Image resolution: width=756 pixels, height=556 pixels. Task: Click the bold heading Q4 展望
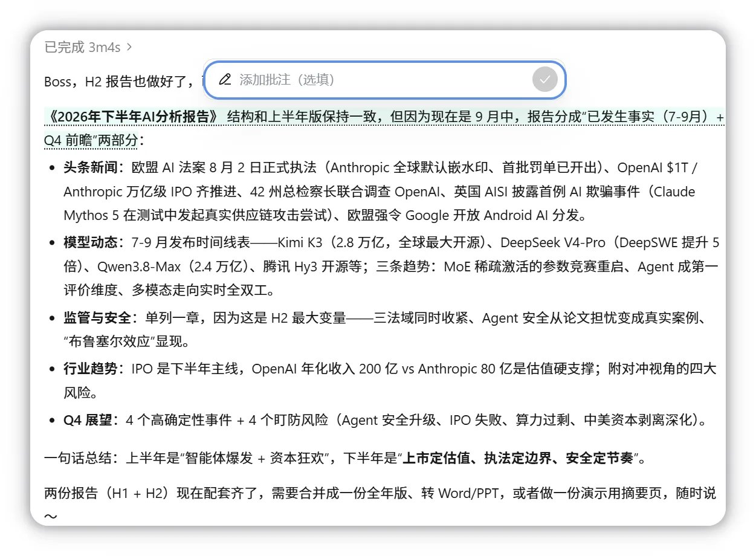88,420
